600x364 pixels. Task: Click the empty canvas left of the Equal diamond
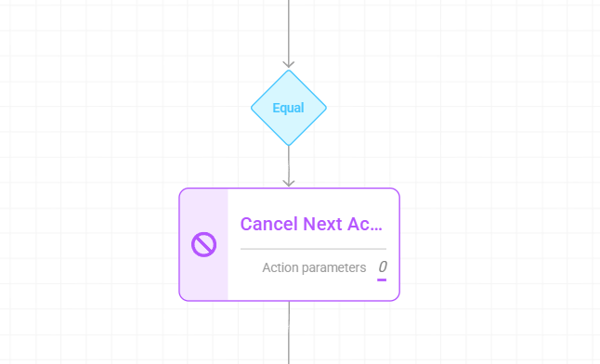coord(126,108)
